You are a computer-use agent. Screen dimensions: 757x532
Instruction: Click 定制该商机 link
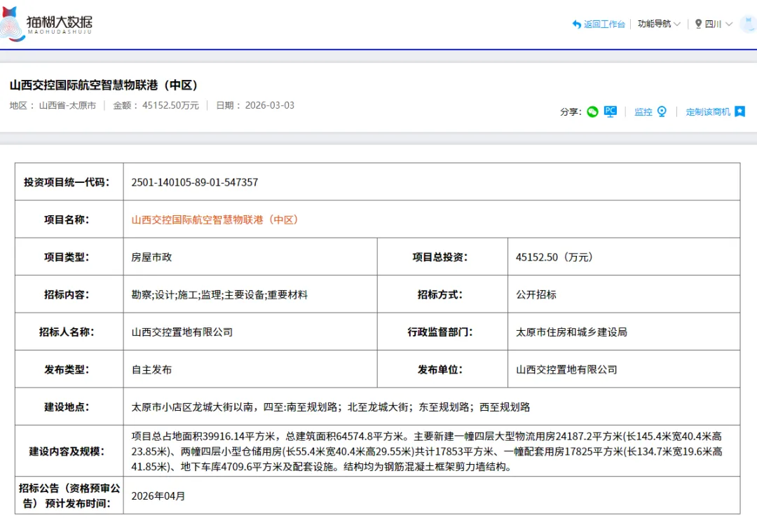[708, 112]
